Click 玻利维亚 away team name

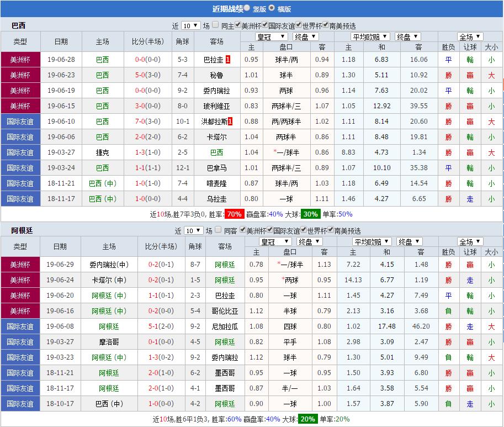216,106
